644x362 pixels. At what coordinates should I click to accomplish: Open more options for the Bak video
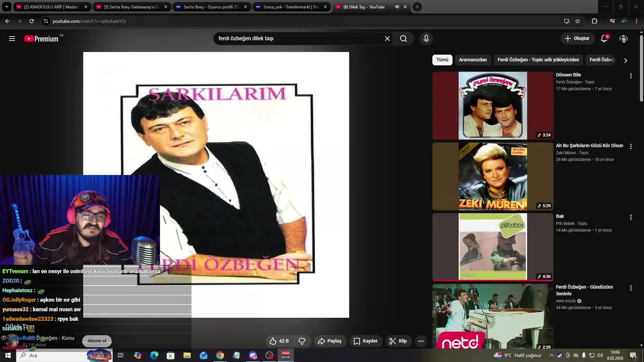pyautogui.click(x=630, y=217)
